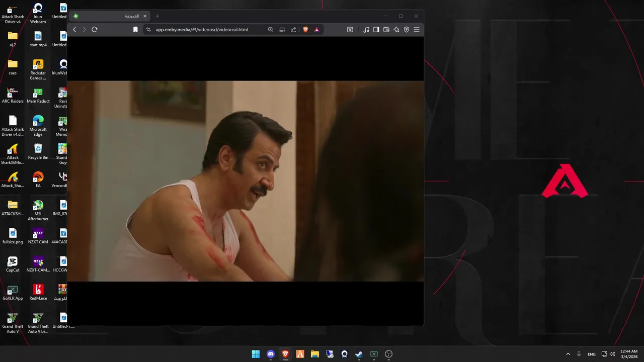Select the Iriun Webcam desktop shortcut
The width and height of the screenshot is (644, 362).
pos(38,14)
